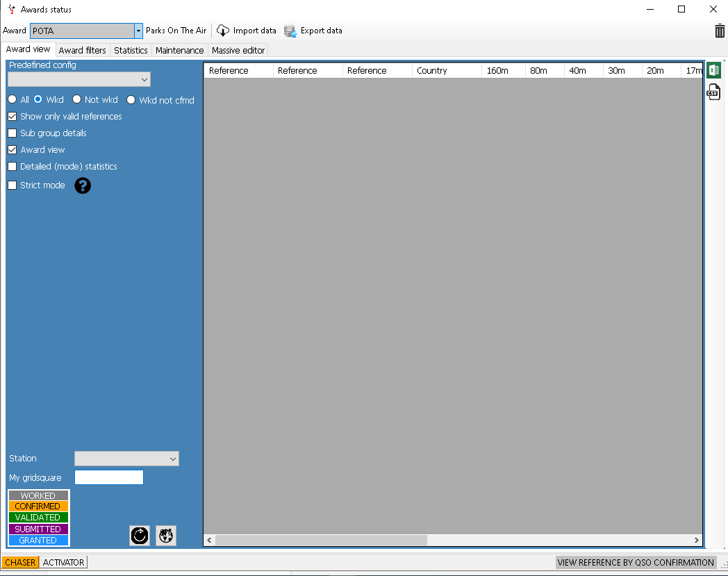Click the scroll left arrow

(x=209, y=541)
